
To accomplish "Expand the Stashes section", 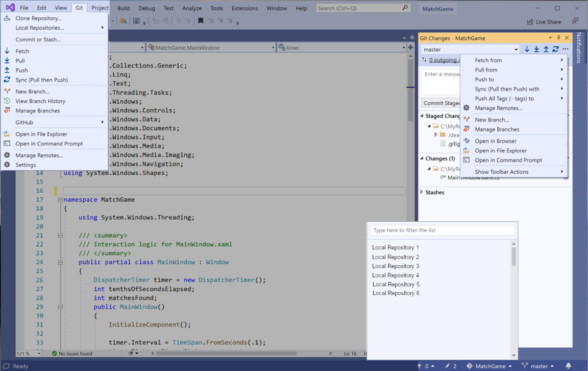I will (x=422, y=192).
